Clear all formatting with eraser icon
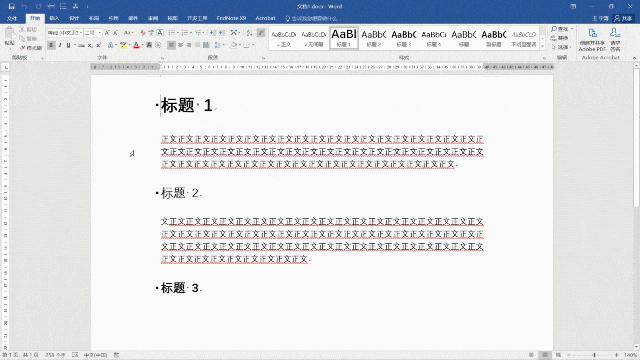The width and height of the screenshot is (640, 360). click(143, 33)
